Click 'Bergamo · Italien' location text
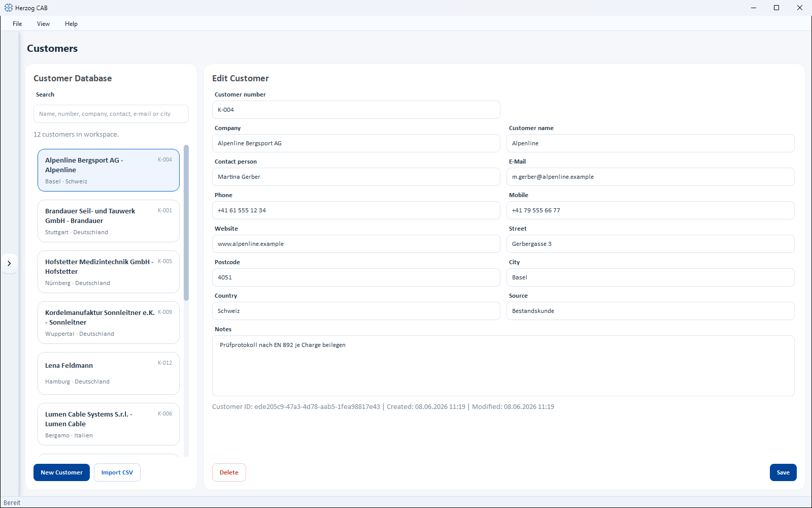Image resolution: width=812 pixels, height=508 pixels. click(69, 435)
